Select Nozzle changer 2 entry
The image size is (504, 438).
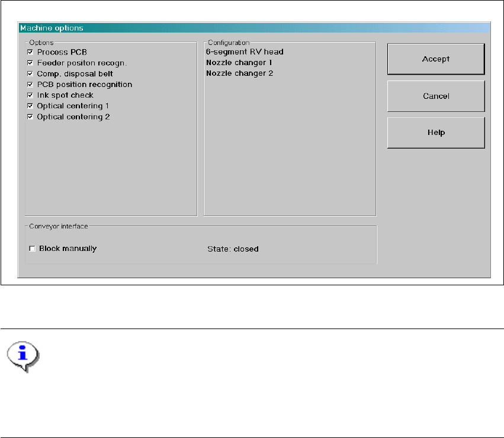(239, 73)
